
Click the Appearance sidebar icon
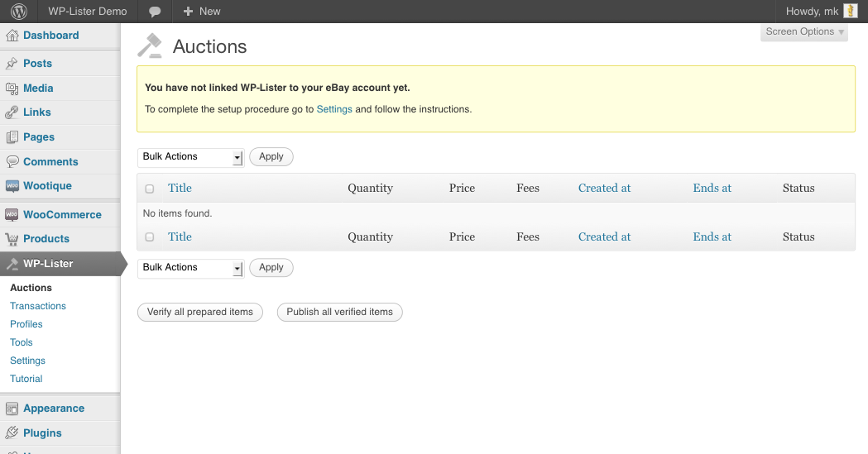click(12, 409)
